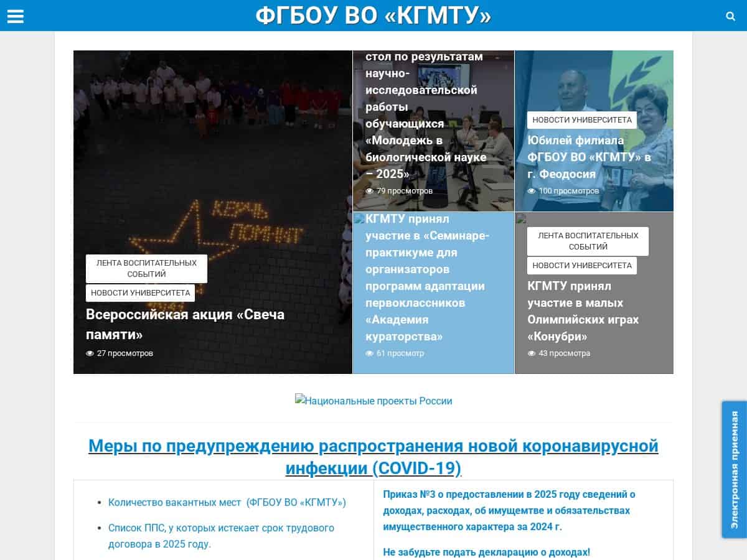Open the hamburger menu
Image resolution: width=747 pixels, height=560 pixels.
[x=15, y=16]
